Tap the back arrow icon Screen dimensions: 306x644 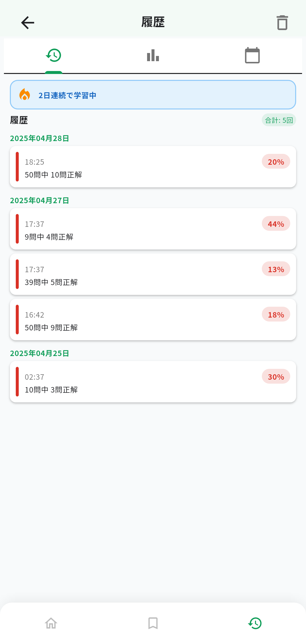[28, 23]
